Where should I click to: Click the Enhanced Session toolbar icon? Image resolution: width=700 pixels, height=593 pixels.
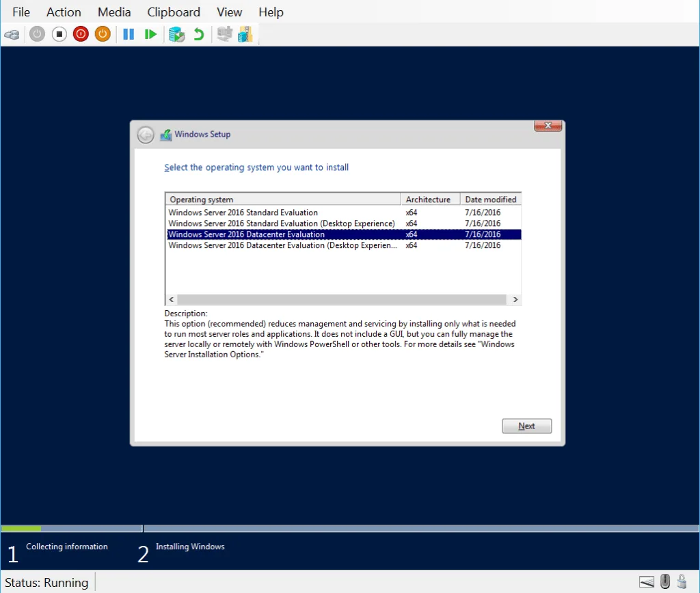pyautogui.click(x=224, y=34)
